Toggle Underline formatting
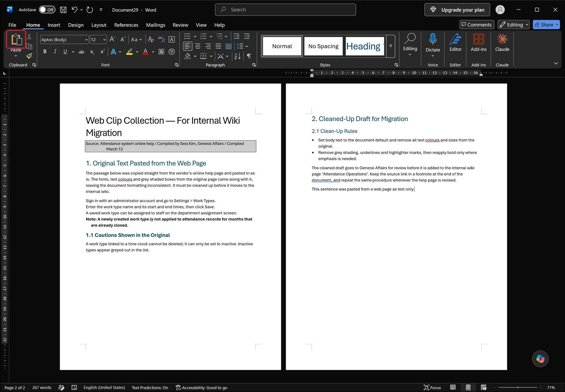This screenshot has height=392, width=565. (x=65, y=52)
